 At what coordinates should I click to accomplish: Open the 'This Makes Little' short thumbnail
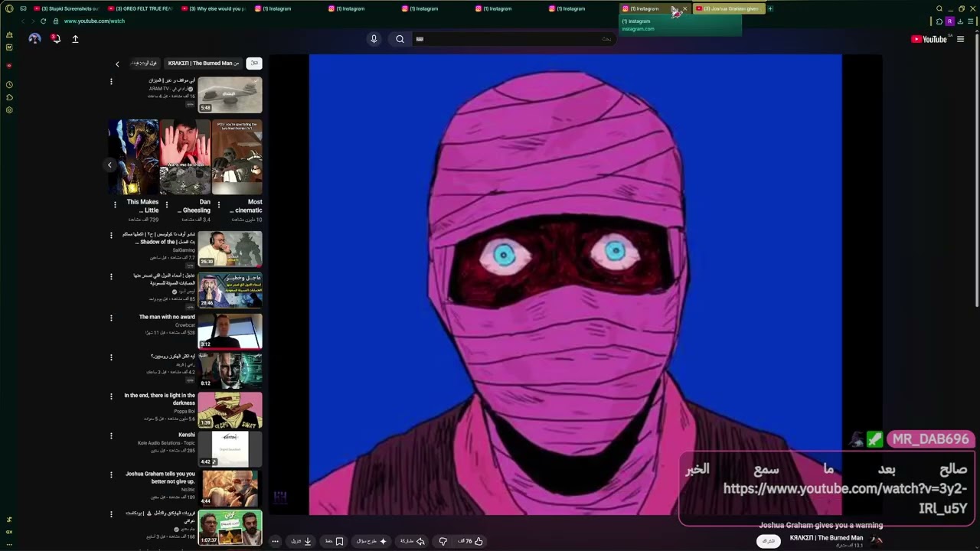tap(133, 157)
